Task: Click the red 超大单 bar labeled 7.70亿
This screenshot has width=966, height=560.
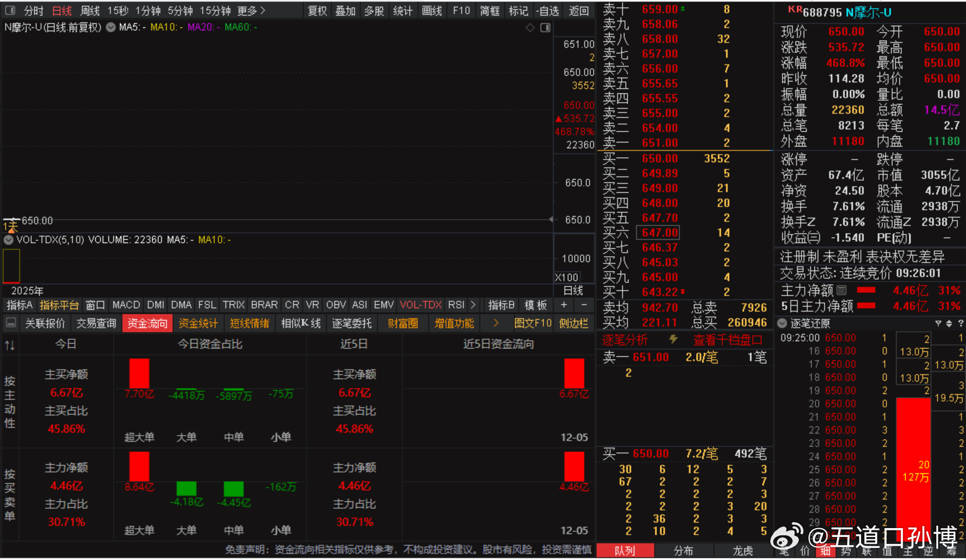Action: point(139,374)
